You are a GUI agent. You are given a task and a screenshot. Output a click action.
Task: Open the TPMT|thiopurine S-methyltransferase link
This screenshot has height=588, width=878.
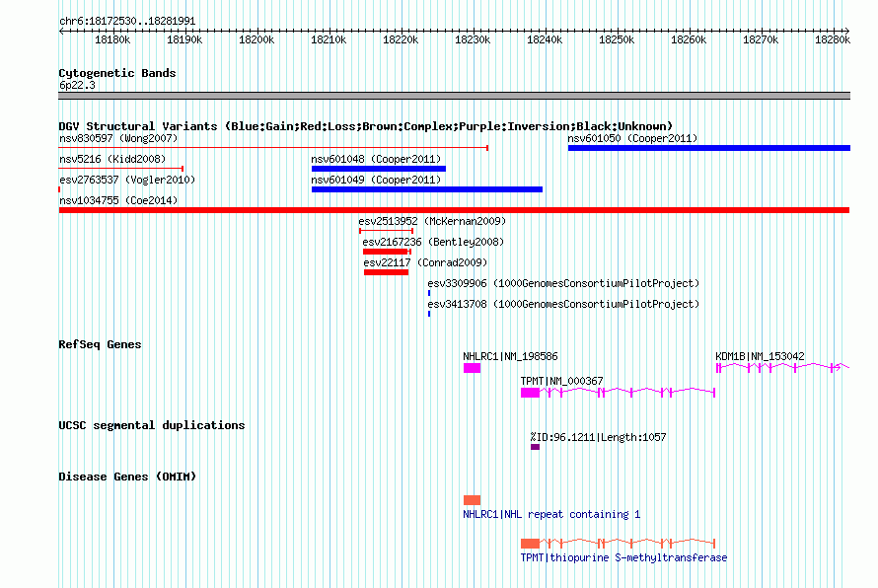623,557
